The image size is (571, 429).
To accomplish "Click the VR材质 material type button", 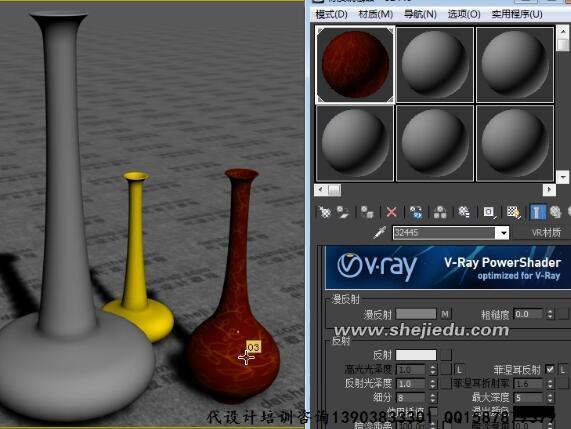I will coord(547,233).
